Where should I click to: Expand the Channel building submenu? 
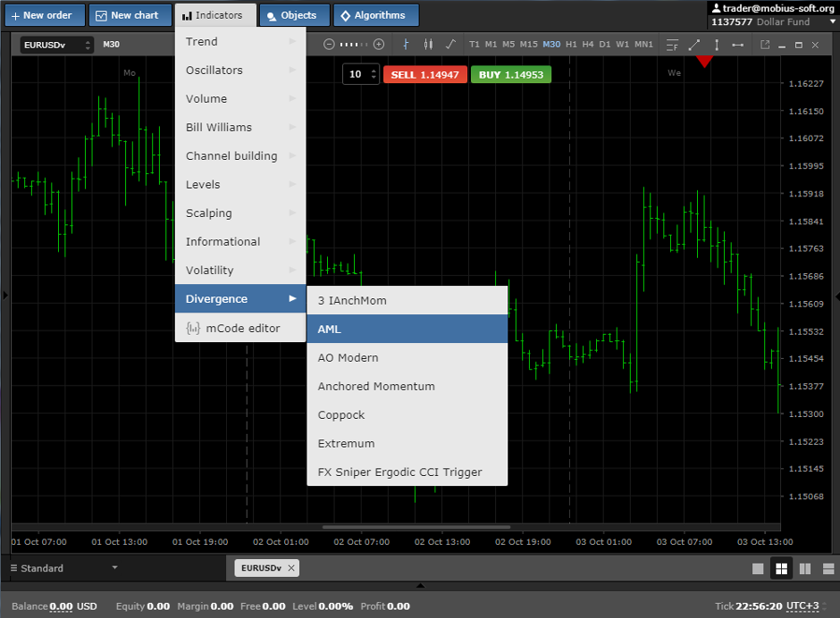tap(240, 155)
